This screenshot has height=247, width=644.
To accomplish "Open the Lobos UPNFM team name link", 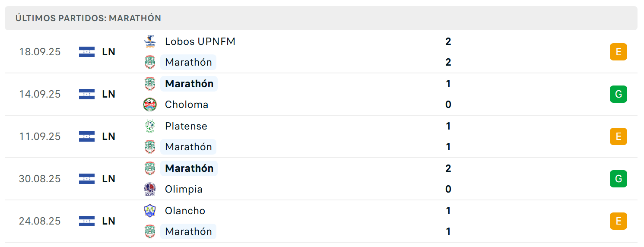I will pyautogui.click(x=200, y=41).
